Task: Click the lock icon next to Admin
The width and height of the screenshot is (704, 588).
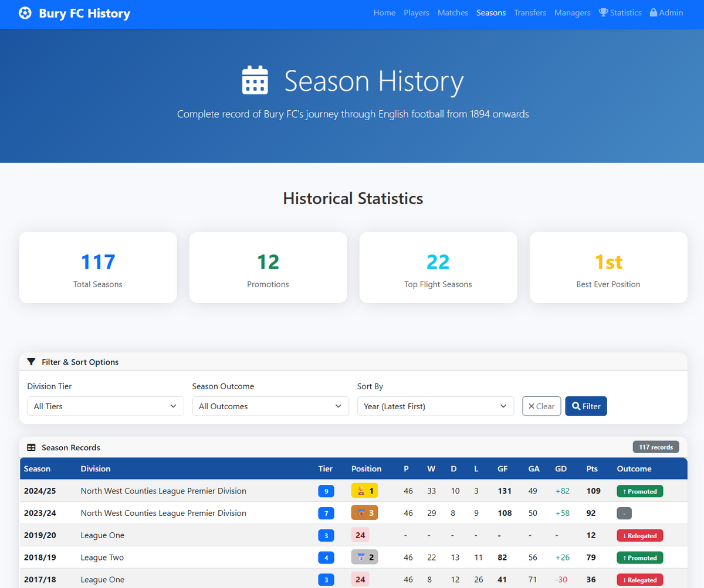Action: (x=654, y=12)
